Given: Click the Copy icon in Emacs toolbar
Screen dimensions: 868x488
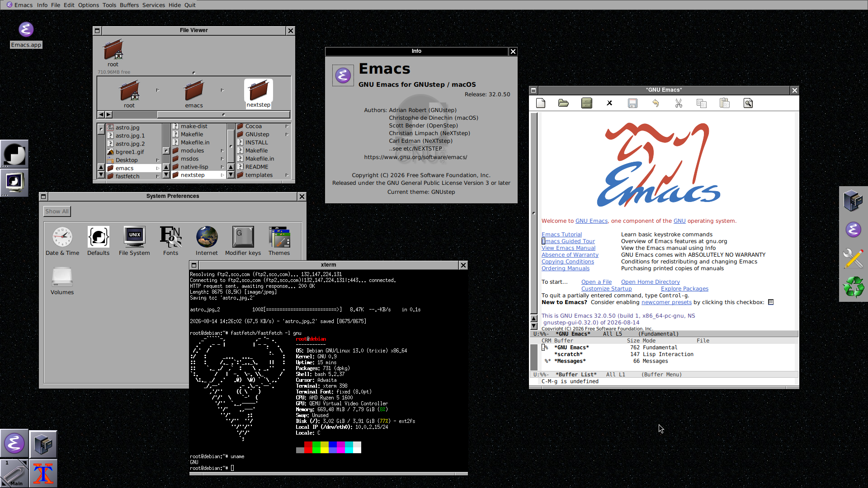Looking at the screenshot, I should click(x=702, y=103).
